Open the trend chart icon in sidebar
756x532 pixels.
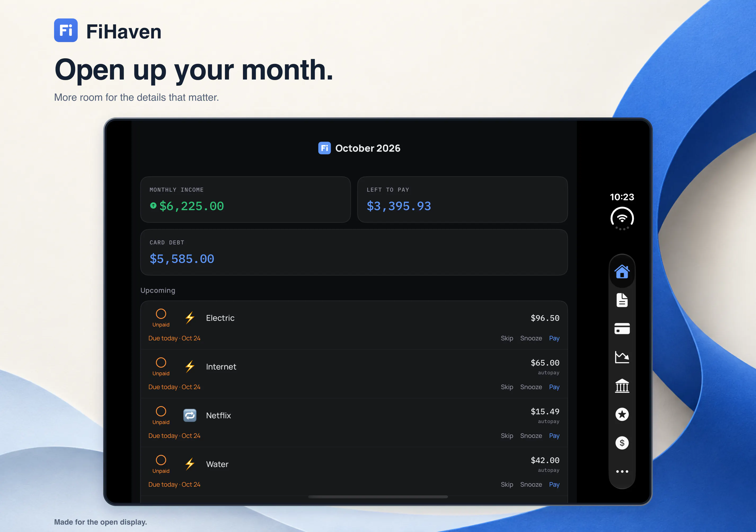click(x=622, y=357)
